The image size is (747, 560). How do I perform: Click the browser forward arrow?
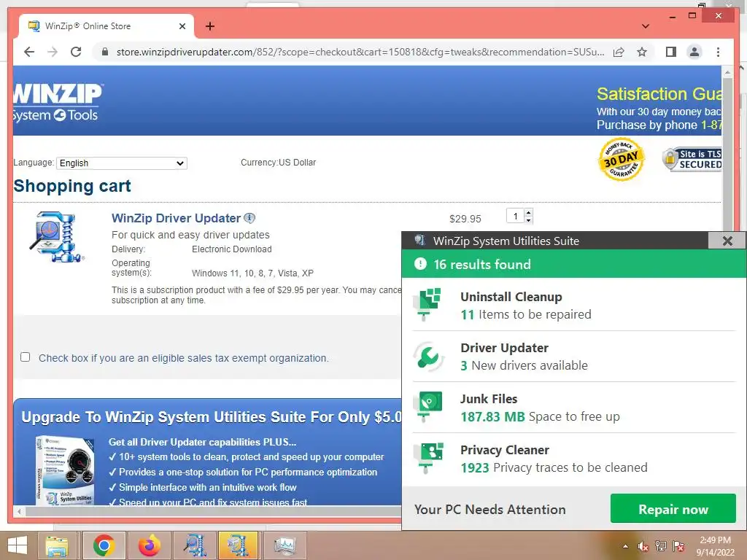(x=53, y=52)
